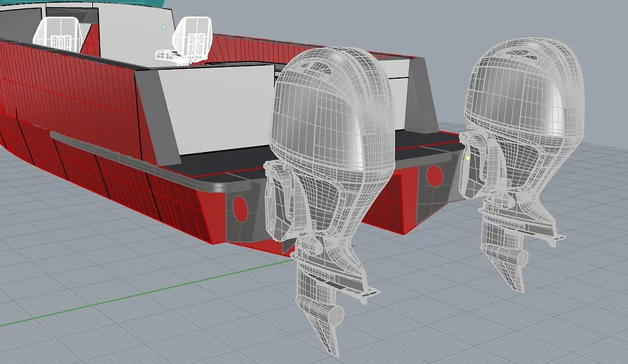628x364 pixels.
Task: Select the red circle on the right transom
Action: (x=434, y=176)
